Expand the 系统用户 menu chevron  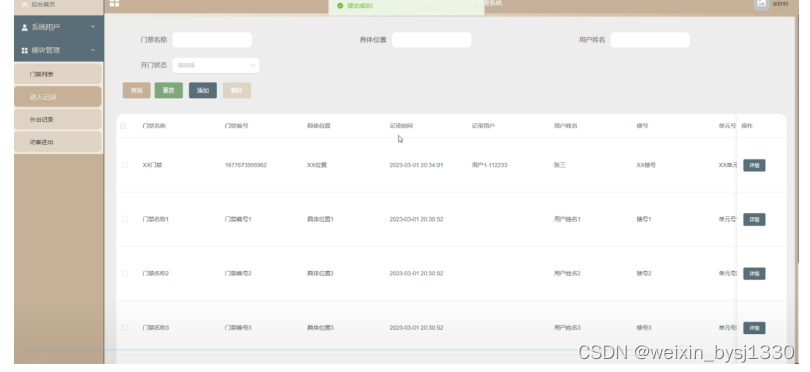93,27
